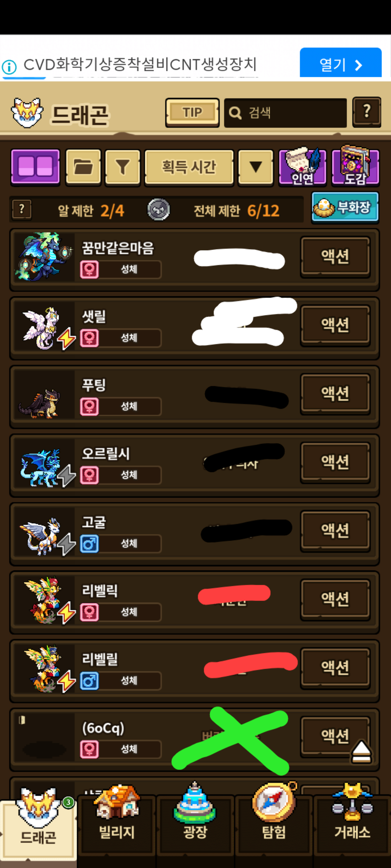Go to the 부화장 hatchery
Screen dimensions: 391x868
point(345,208)
